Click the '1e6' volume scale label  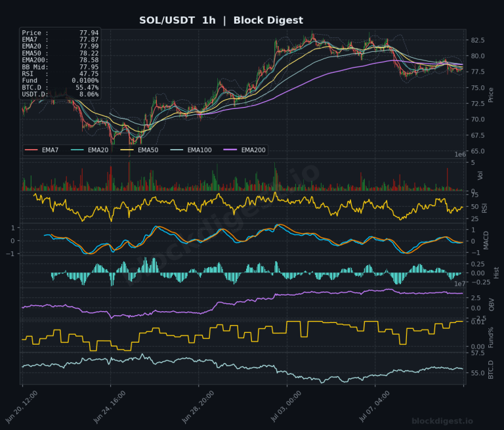click(x=460, y=155)
